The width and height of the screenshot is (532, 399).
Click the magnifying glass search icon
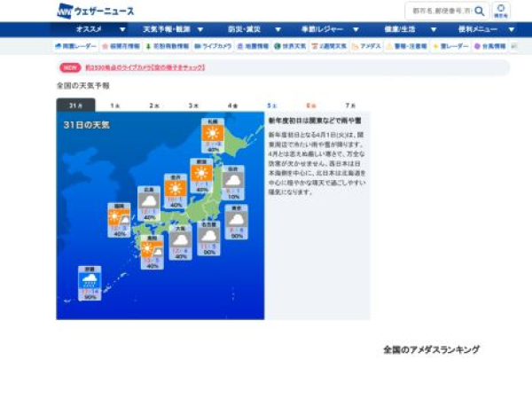pos(480,12)
